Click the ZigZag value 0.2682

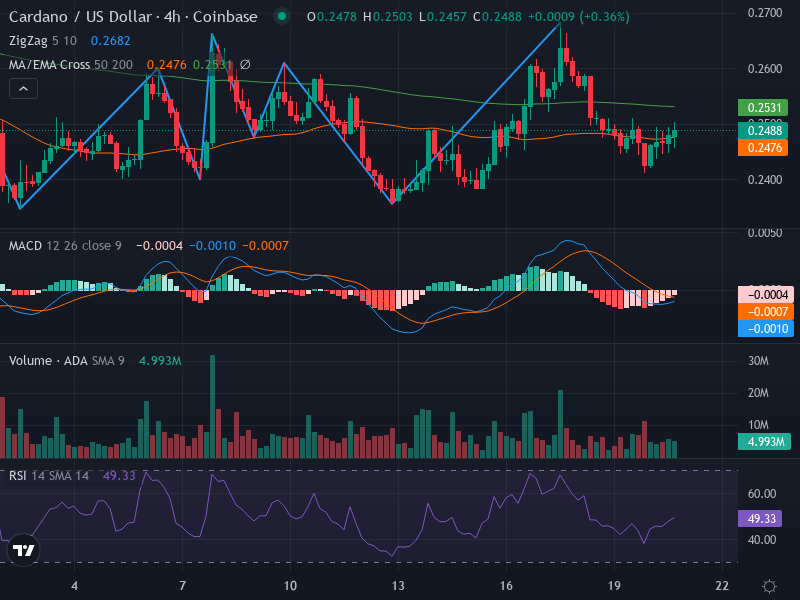click(x=111, y=41)
